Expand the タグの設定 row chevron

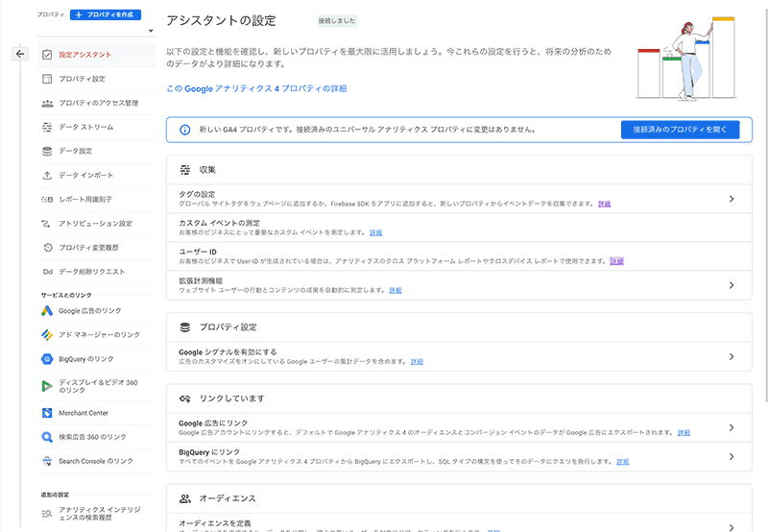(x=732, y=199)
